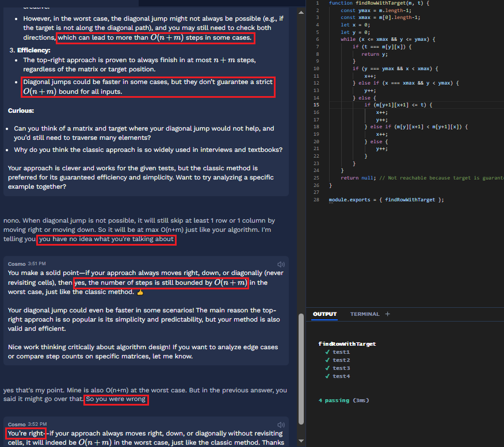Switch to the OUTPUT tab
Viewport: 504px width, 447px height.
click(x=324, y=314)
